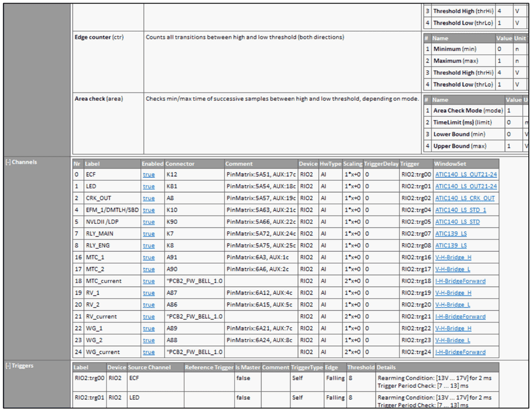532x411 pixels.
Task: Open ATIC139_LS link in RLY_MAIN row
Action: click(x=451, y=234)
